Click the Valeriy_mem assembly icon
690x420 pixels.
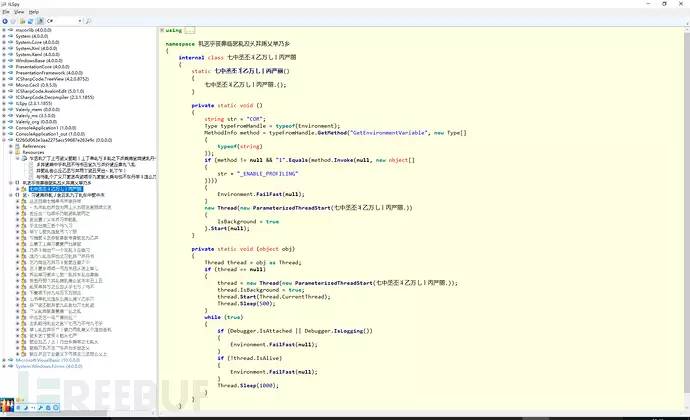click(11, 110)
